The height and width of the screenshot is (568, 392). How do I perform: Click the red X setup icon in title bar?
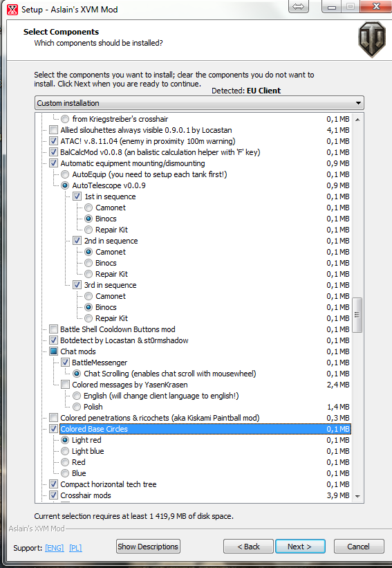tap(12, 10)
